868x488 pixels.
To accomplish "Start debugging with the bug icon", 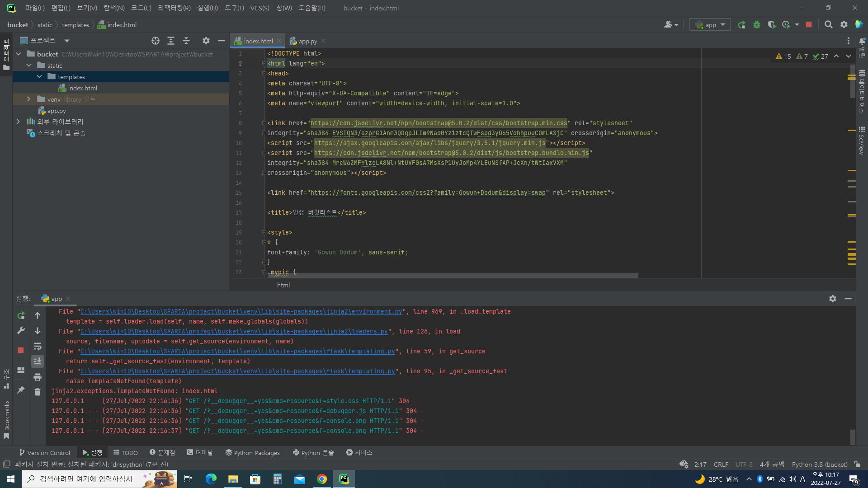I will 757,25.
